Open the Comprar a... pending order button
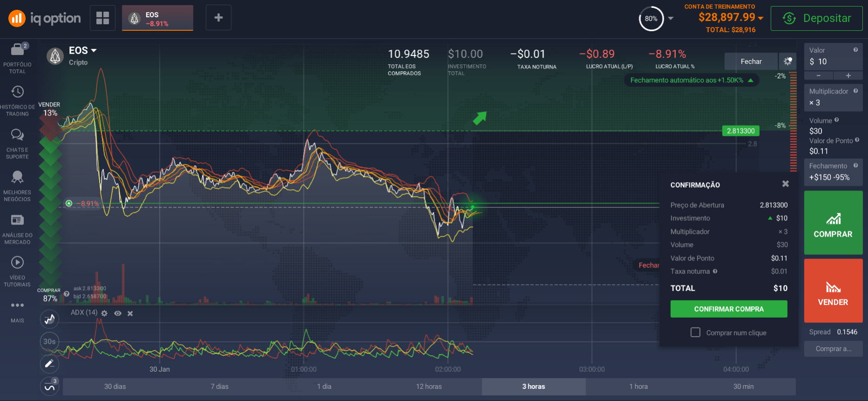Screen dimensions: 868x401 833,348
